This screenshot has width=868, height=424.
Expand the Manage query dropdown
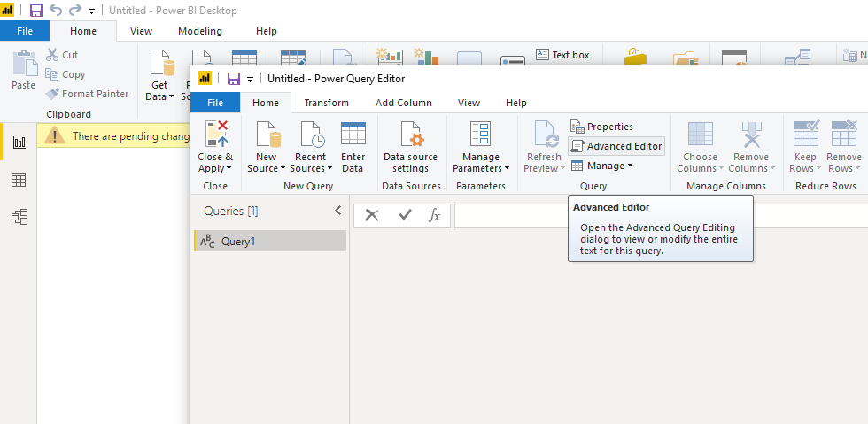pyautogui.click(x=601, y=166)
